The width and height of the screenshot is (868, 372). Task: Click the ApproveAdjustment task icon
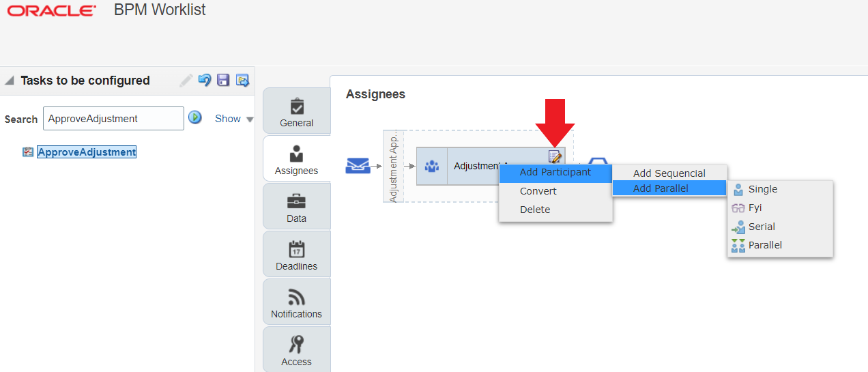pyautogui.click(x=28, y=152)
